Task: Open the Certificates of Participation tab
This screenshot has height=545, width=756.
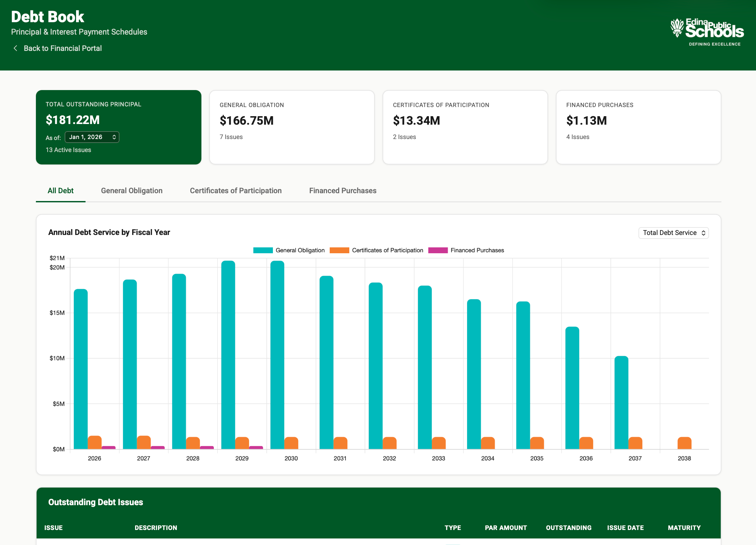Action: coord(236,191)
